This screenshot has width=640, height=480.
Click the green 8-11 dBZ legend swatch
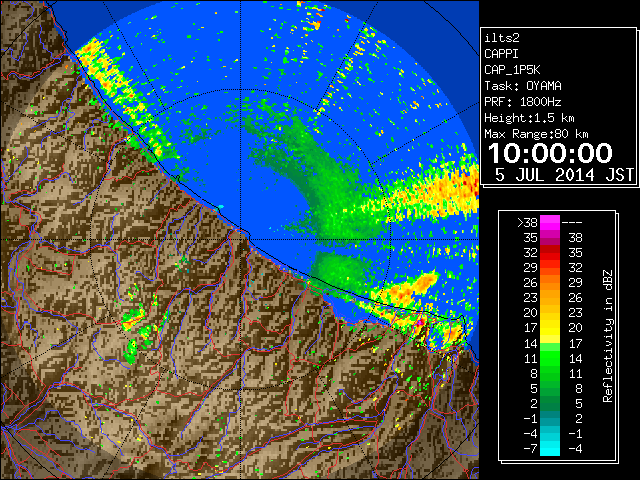tap(550, 373)
